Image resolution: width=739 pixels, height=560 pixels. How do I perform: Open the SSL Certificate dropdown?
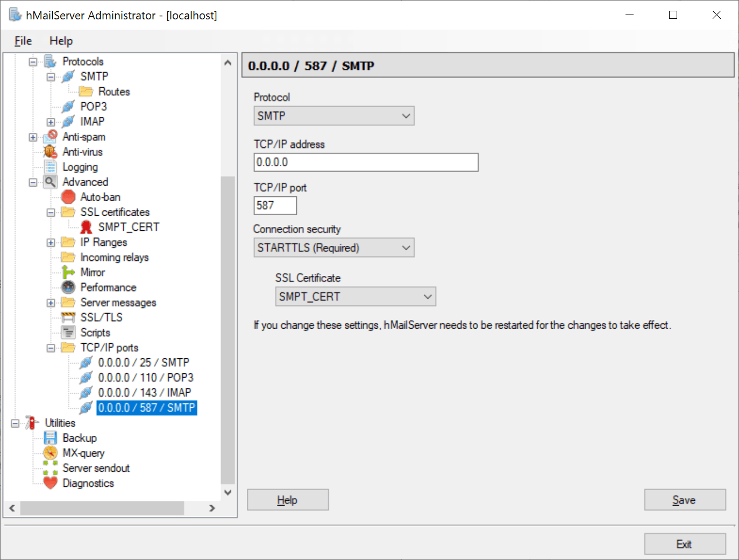pos(355,296)
